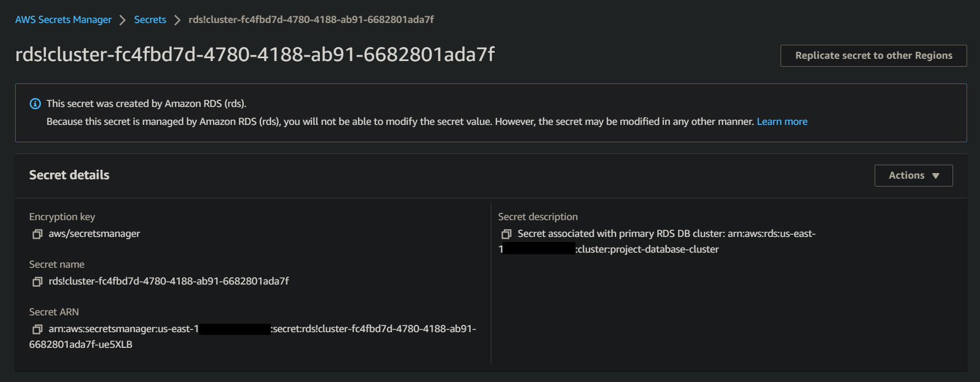
Task: Click the Secret ARN value text
Action: point(253,337)
